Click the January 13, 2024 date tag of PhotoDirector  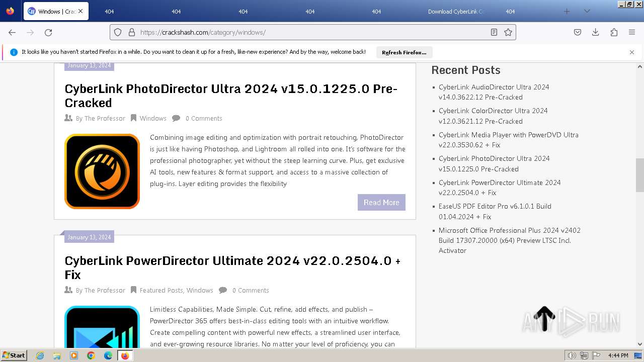[x=89, y=65]
